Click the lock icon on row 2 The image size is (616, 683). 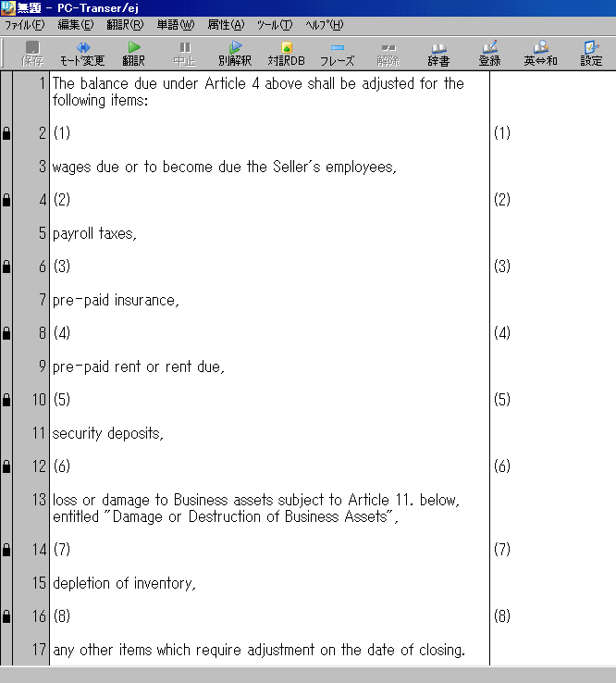point(6,133)
